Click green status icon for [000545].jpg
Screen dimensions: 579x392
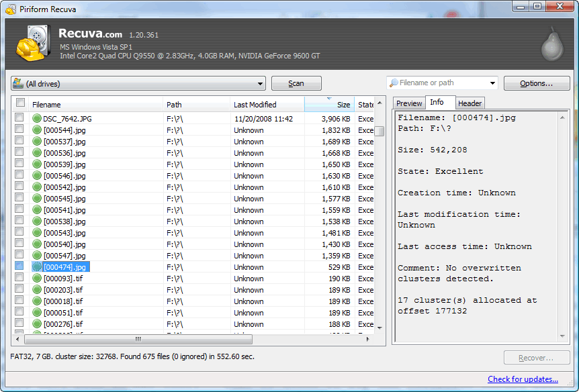[36, 199]
